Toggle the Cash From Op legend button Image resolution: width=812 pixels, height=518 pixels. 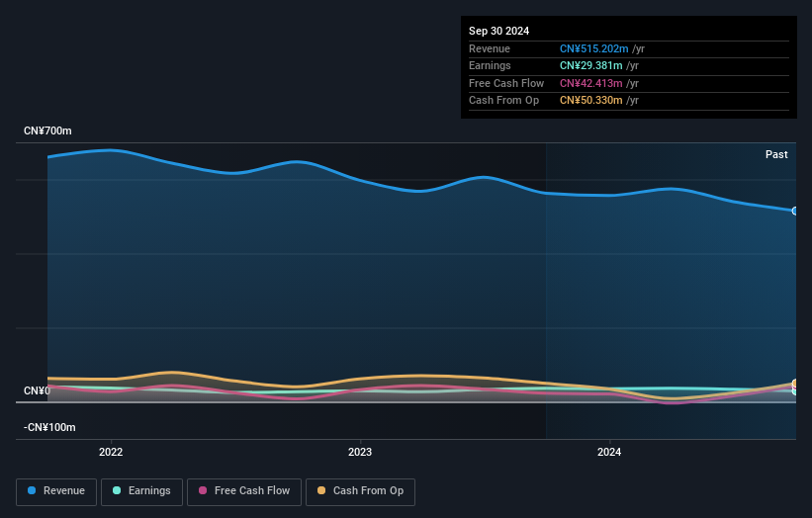(x=360, y=491)
